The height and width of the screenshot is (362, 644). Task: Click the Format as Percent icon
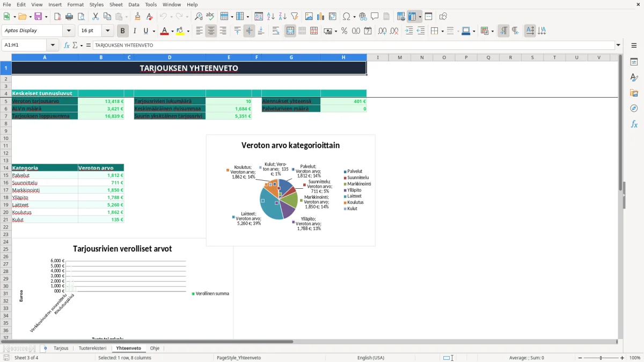(344, 31)
